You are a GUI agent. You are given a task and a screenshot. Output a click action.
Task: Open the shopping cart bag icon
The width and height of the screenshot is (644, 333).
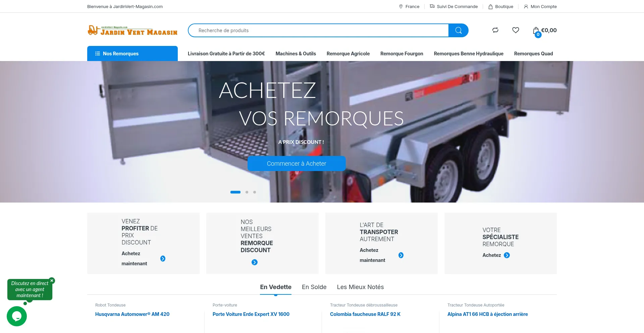pos(536,31)
